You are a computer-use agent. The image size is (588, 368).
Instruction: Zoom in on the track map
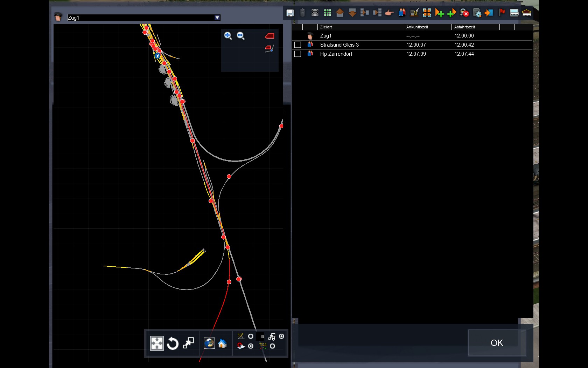(228, 36)
